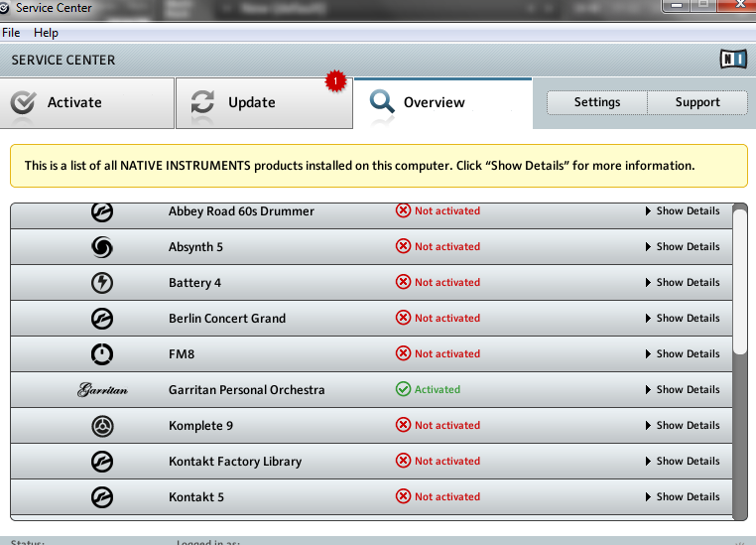Click the red X status icon for Battery 4

pos(403,282)
